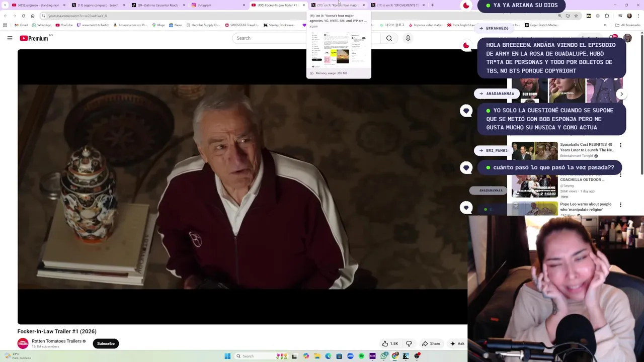Open the browser Extensions puzzle icon
This screenshot has width=644, height=362.
click(x=606, y=16)
